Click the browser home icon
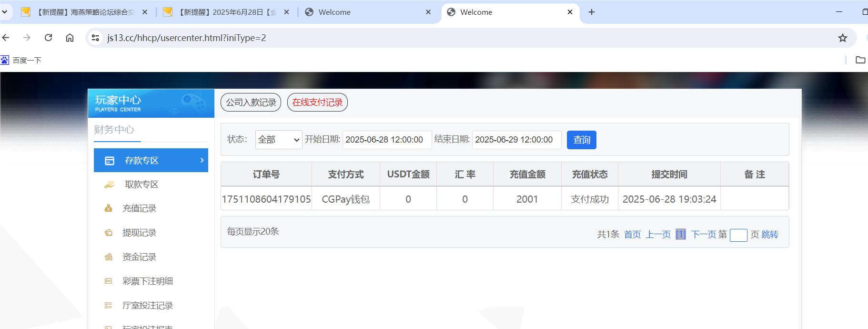 tap(70, 38)
